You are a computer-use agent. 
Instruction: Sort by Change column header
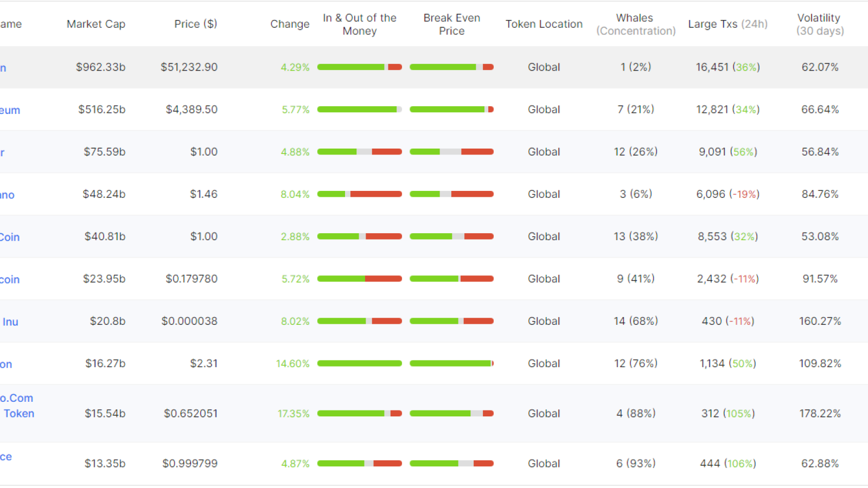(x=290, y=24)
